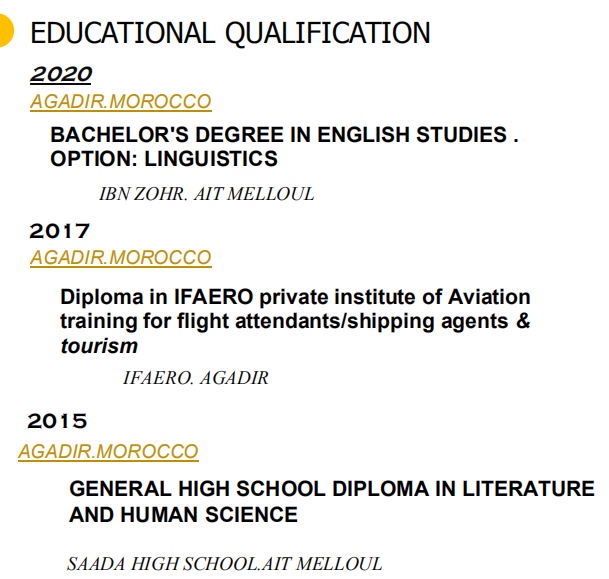Click the General High School Diploma in Literature line

tap(331, 489)
